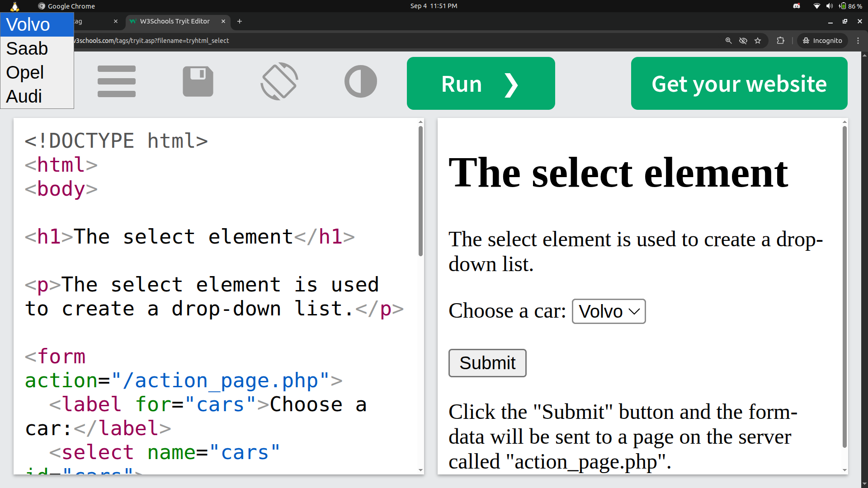Open the Choose a car dropdown
This screenshot has width=868, height=488.
pos(609,311)
